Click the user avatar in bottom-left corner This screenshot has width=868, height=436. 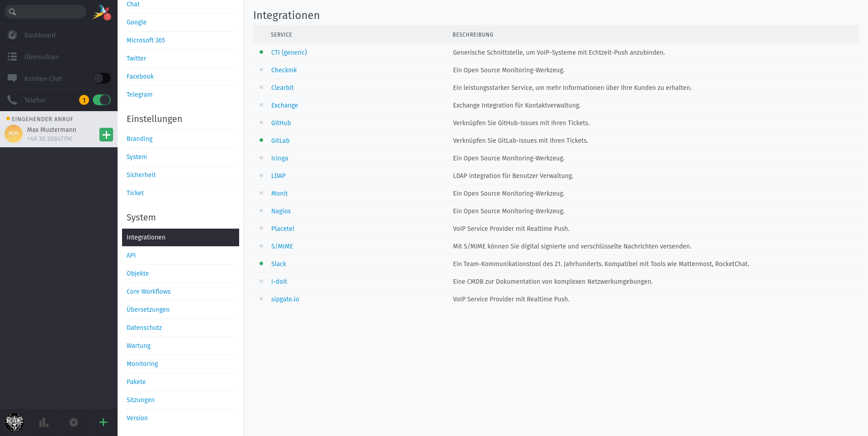(x=14, y=422)
